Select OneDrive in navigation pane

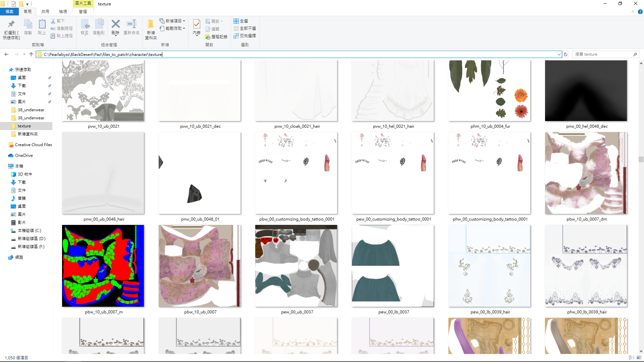click(24, 156)
